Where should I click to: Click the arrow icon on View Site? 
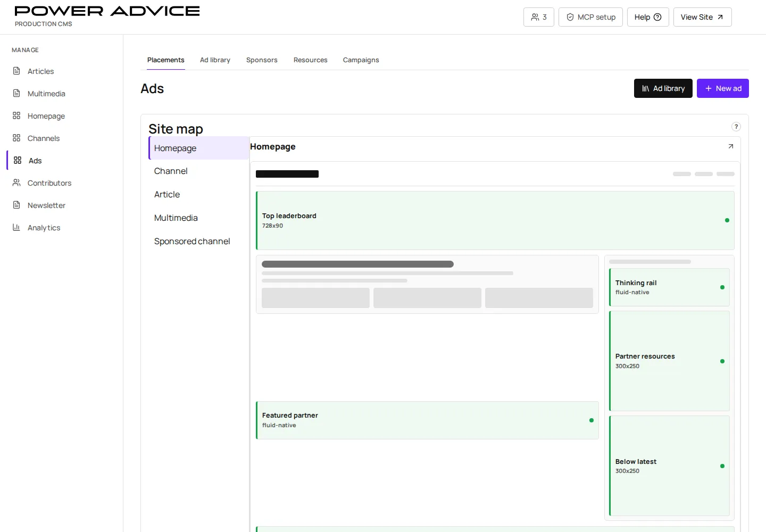tap(720, 17)
